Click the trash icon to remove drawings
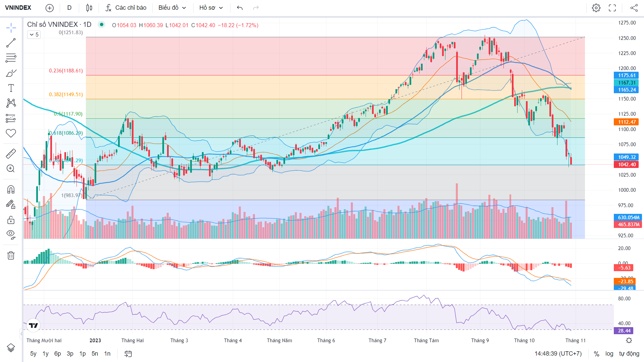This screenshot has height=362, width=644. coord(11,255)
